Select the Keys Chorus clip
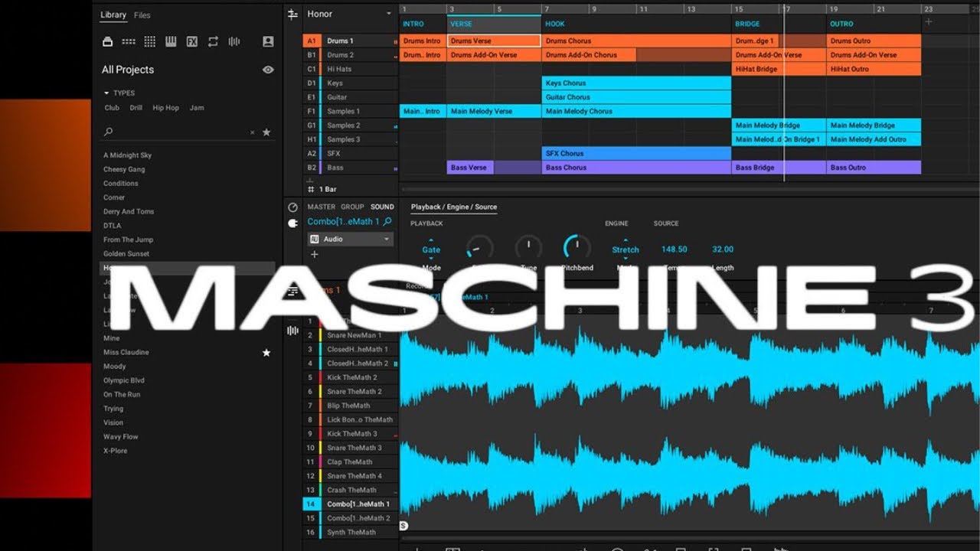980x551 pixels. tap(636, 83)
